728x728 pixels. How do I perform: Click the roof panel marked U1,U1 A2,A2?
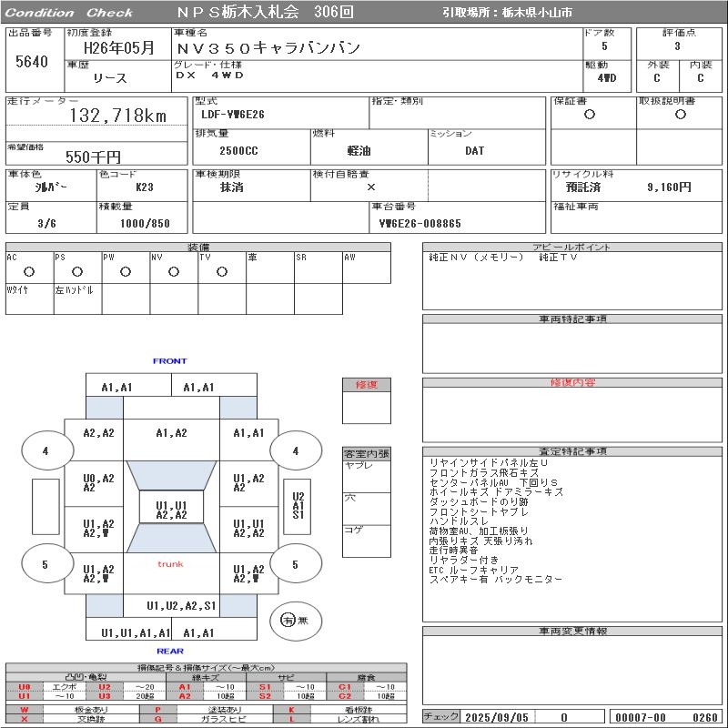click(171, 507)
